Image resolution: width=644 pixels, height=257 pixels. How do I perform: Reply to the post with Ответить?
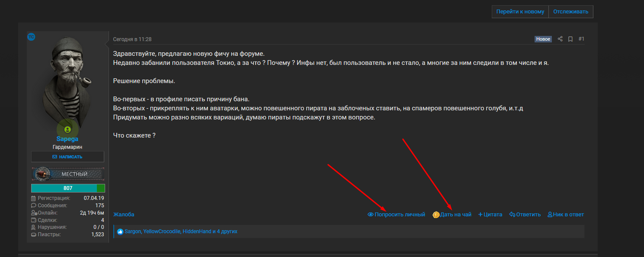[525, 215]
